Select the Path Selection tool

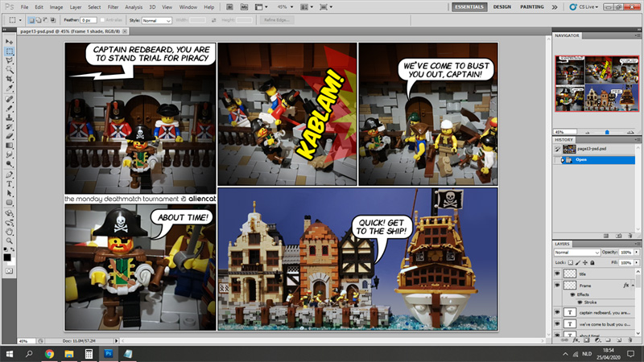(9, 193)
